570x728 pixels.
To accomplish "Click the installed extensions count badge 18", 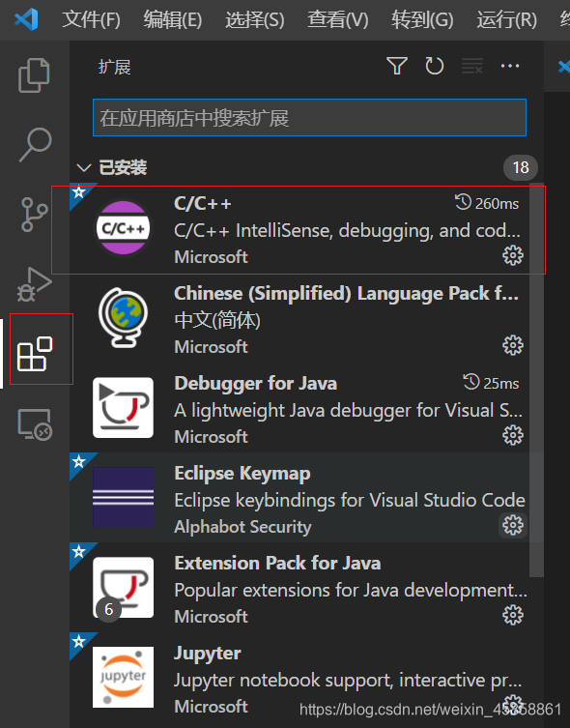I will (x=521, y=167).
